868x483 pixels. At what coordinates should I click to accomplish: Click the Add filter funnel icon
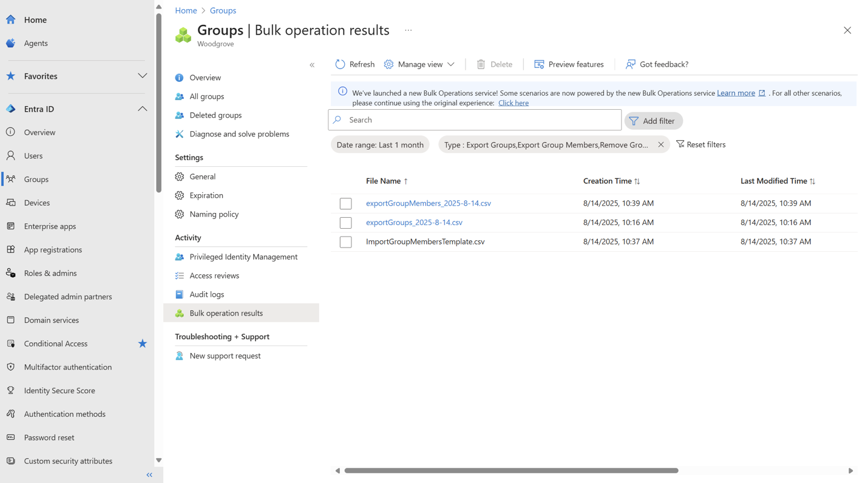point(634,121)
